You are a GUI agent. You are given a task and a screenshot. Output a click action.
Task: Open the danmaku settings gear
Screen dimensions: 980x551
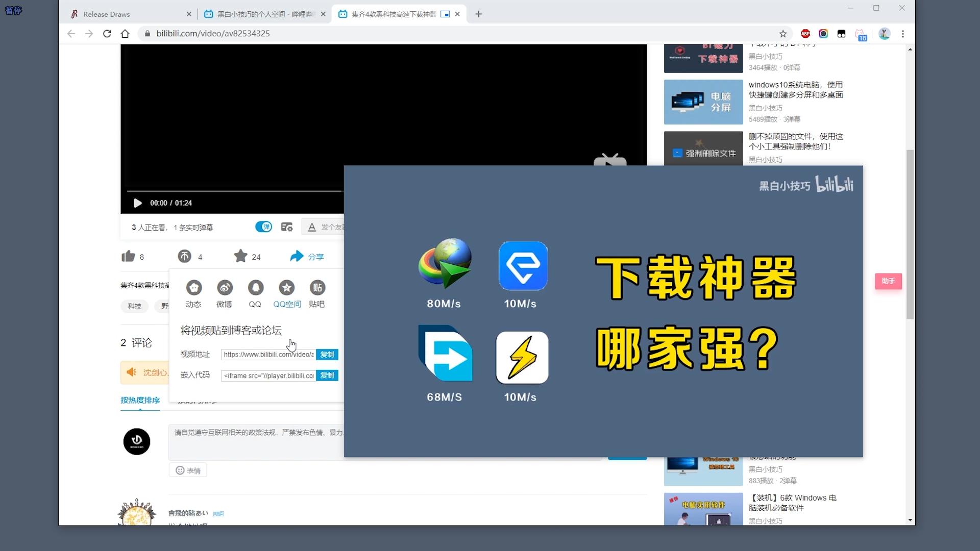click(x=287, y=227)
